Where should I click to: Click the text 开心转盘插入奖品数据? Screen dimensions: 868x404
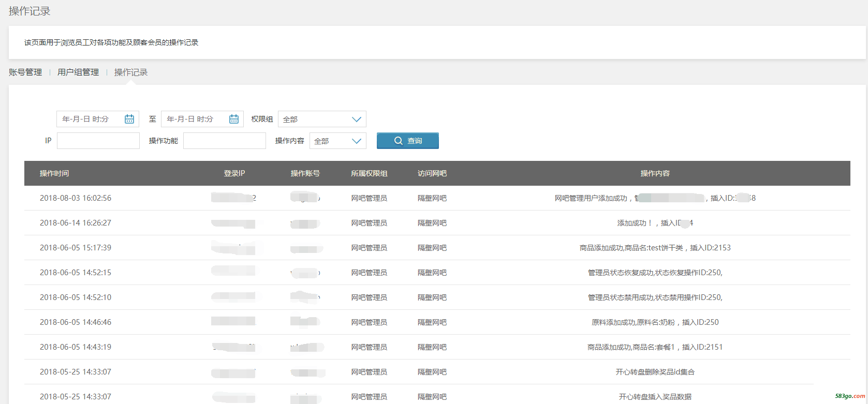point(655,397)
